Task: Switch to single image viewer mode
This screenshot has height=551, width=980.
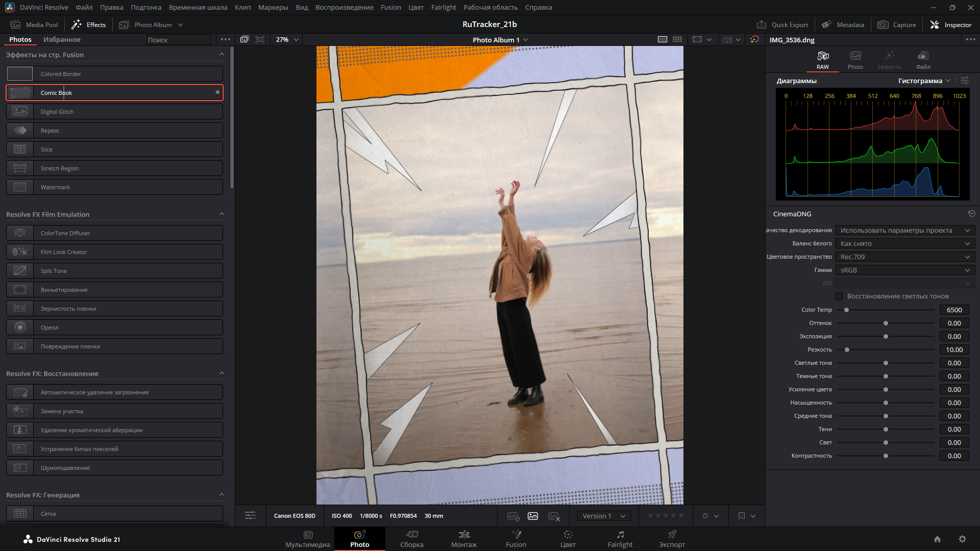Action: coord(663,39)
